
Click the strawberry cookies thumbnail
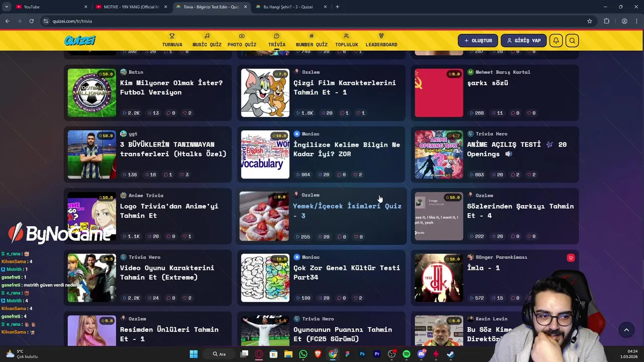pyautogui.click(x=264, y=216)
